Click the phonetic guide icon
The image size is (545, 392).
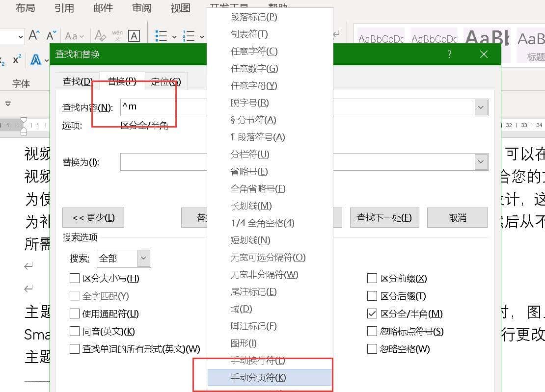click(x=118, y=34)
